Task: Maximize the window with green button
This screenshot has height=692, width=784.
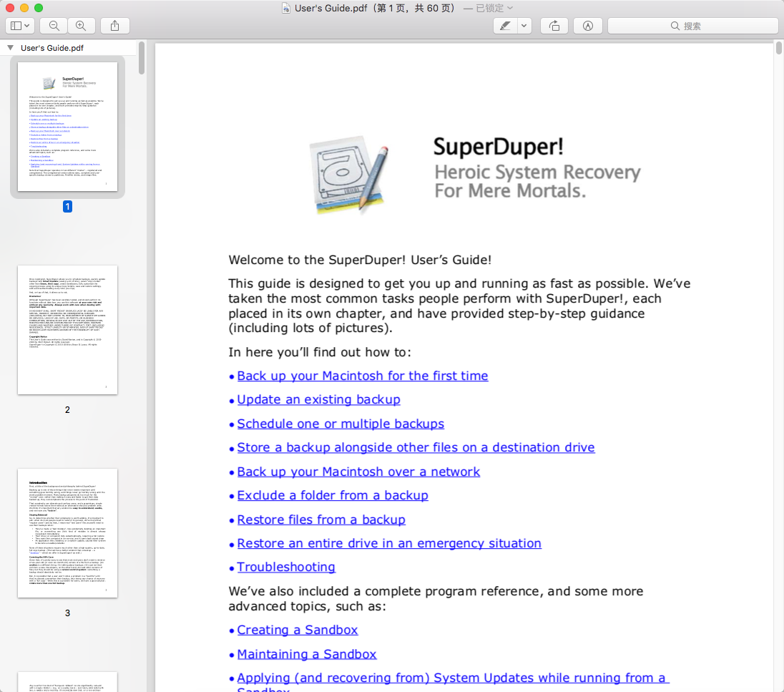Action: click(x=39, y=8)
